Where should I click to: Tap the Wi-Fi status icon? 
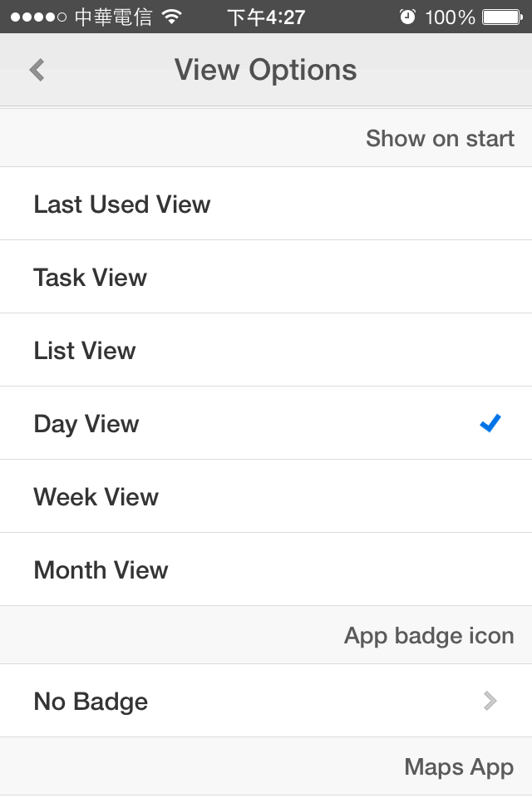tap(172, 17)
